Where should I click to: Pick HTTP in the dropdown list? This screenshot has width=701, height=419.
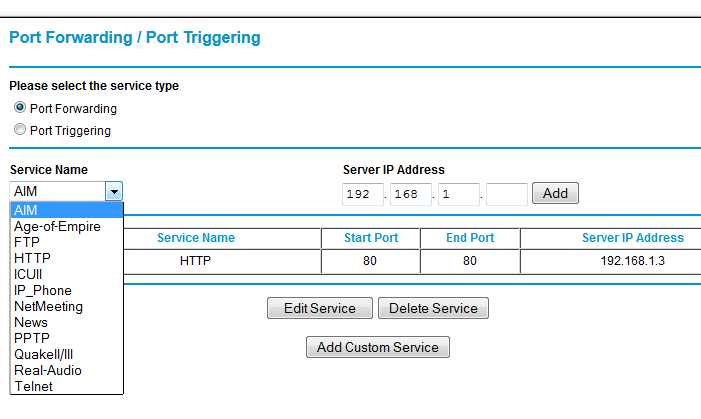point(67,258)
